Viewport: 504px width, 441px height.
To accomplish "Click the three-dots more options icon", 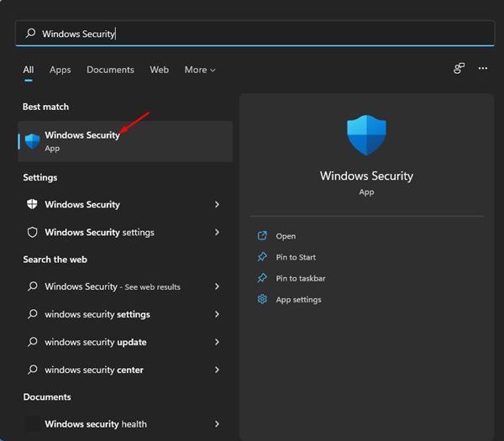I will 483,69.
